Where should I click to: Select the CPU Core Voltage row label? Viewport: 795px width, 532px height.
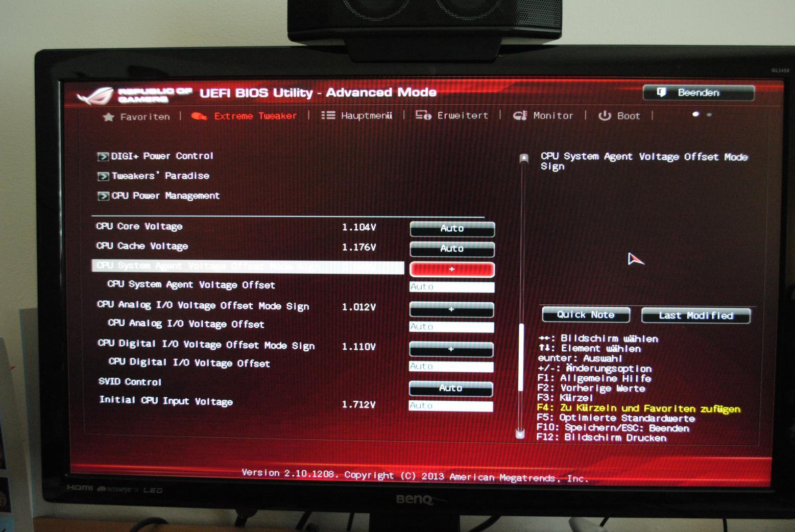click(x=139, y=226)
